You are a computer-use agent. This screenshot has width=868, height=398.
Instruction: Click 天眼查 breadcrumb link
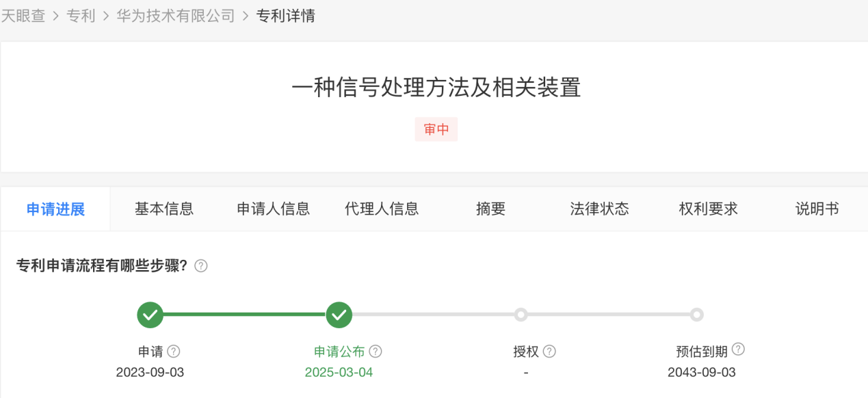click(23, 16)
